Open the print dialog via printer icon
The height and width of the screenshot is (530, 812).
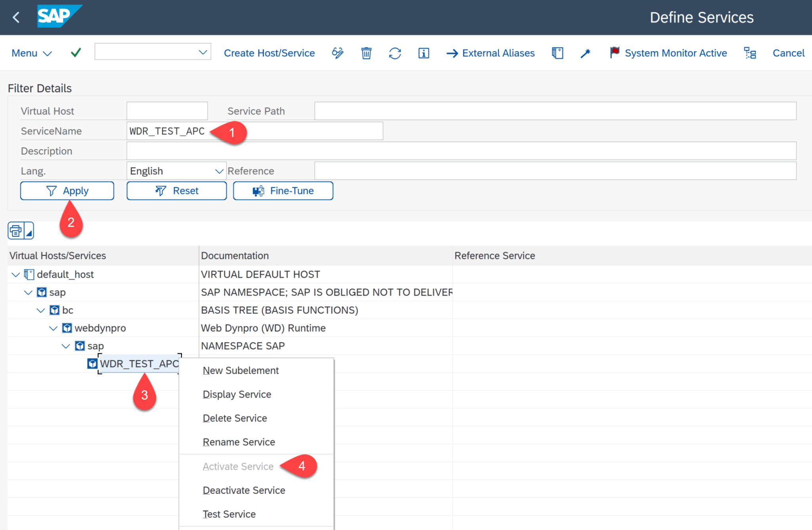coord(17,230)
